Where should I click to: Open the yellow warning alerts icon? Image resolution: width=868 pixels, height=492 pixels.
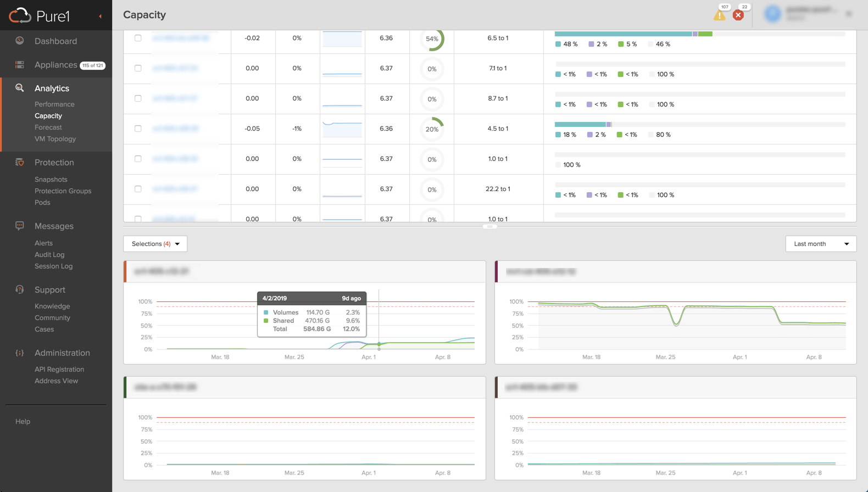(719, 15)
